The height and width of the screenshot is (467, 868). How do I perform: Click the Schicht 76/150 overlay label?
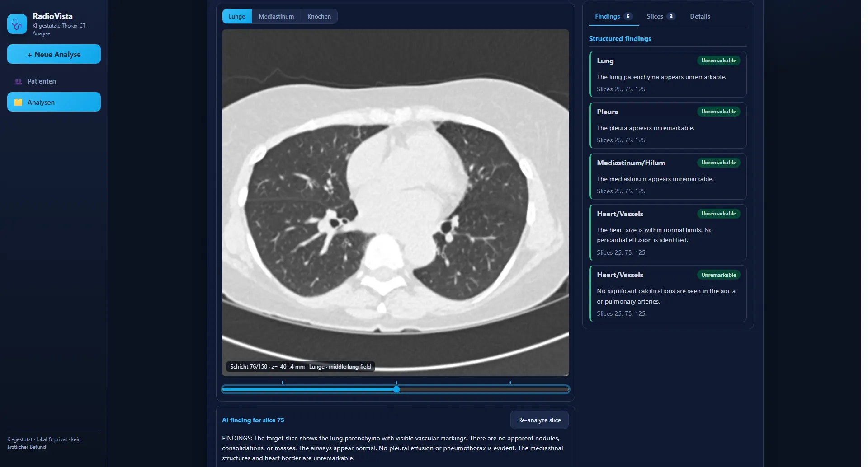click(x=301, y=367)
